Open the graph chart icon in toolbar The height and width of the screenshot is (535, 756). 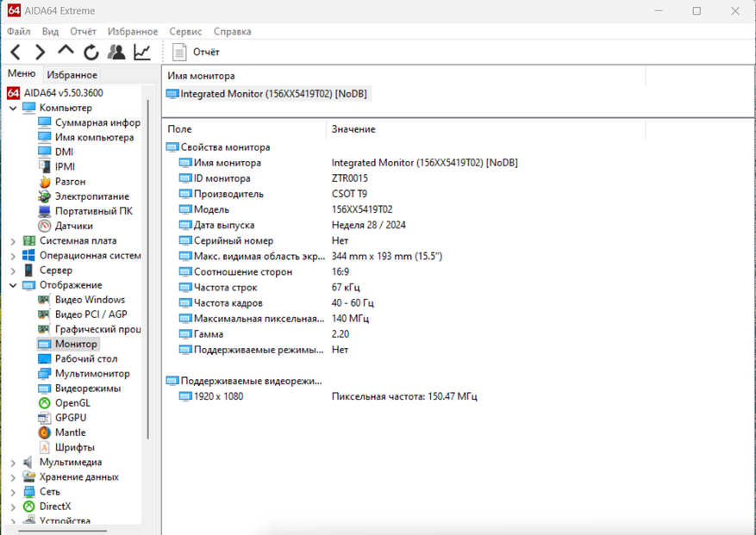(142, 53)
